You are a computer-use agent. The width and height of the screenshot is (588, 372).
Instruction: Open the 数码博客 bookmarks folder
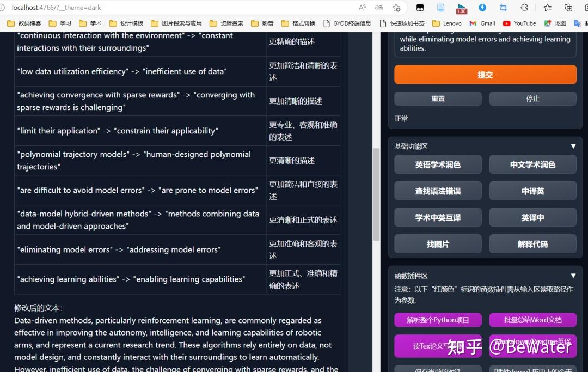[x=24, y=23]
